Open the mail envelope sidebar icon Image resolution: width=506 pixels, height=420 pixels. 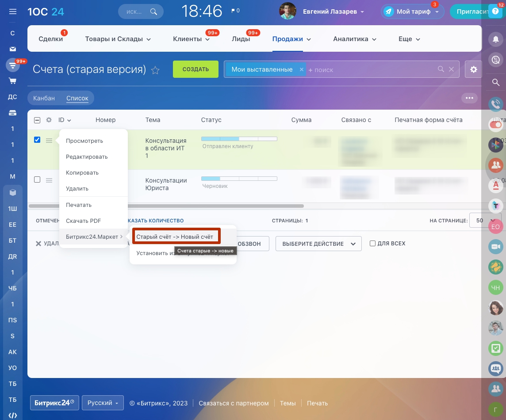tap(12, 49)
